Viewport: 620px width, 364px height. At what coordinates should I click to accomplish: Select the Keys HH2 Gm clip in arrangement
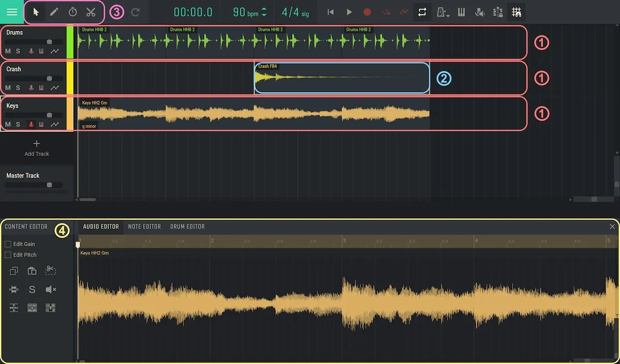(x=254, y=114)
